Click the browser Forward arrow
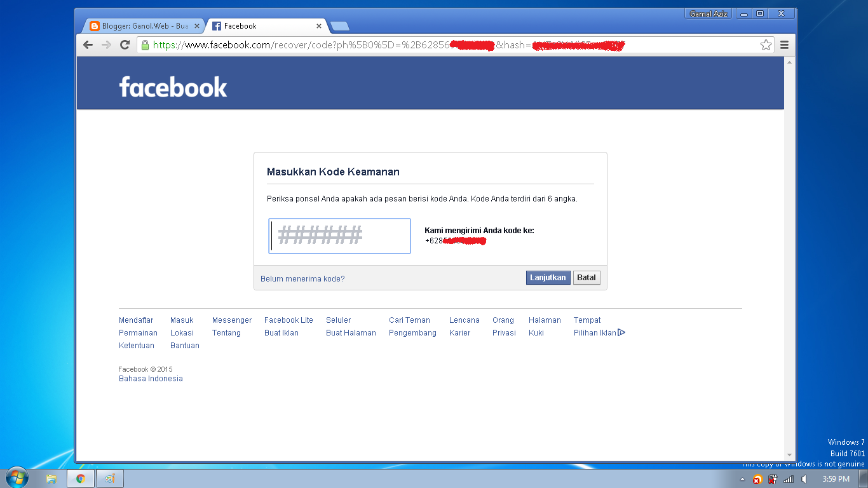This screenshot has height=488, width=868. [106, 45]
